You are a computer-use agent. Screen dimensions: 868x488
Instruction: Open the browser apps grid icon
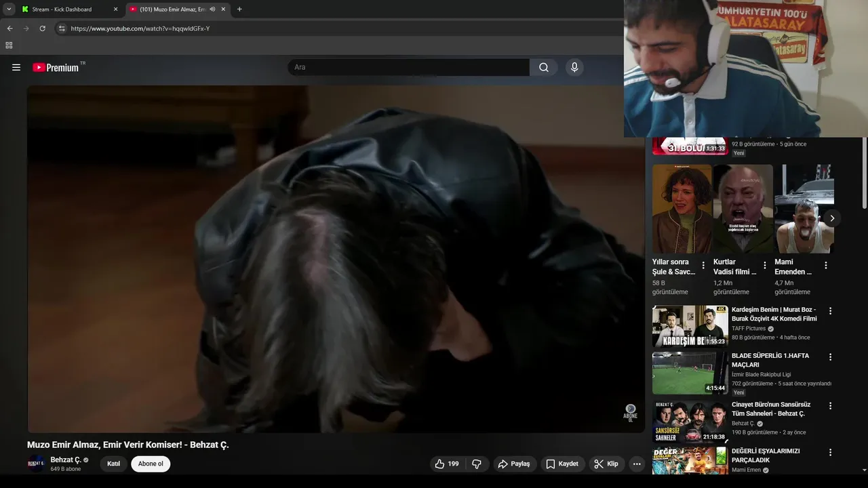pyautogui.click(x=9, y=45)
